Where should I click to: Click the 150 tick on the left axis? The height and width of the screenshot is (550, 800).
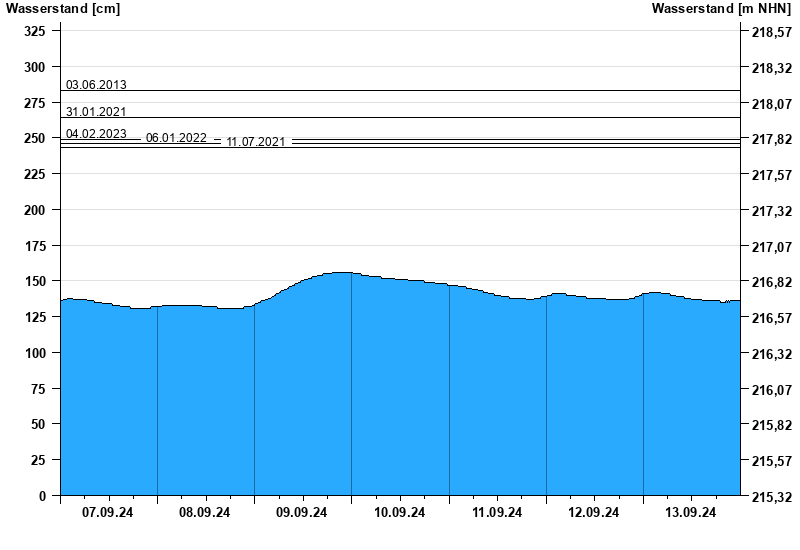coord(35,282)
